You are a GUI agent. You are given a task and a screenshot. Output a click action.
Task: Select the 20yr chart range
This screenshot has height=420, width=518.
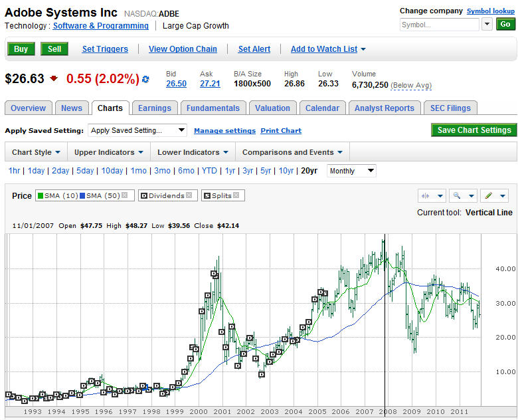click(x=309, y=171)
